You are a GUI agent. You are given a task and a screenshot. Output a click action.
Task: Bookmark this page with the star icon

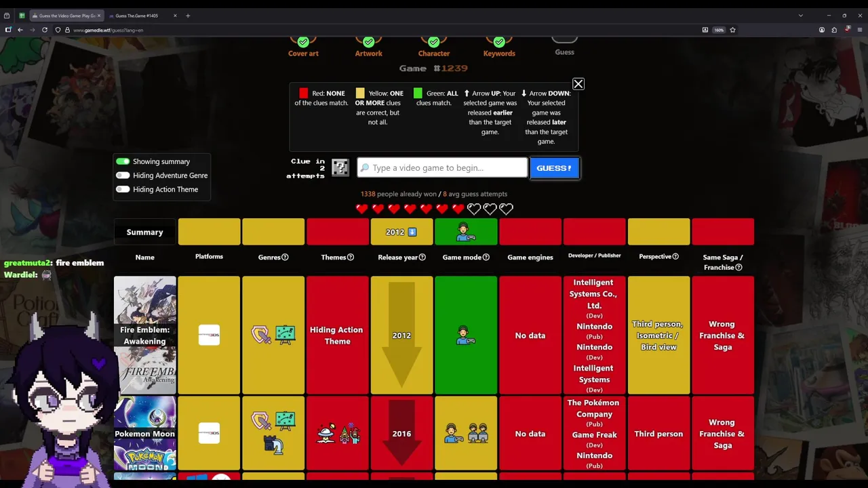pos(732,30)
